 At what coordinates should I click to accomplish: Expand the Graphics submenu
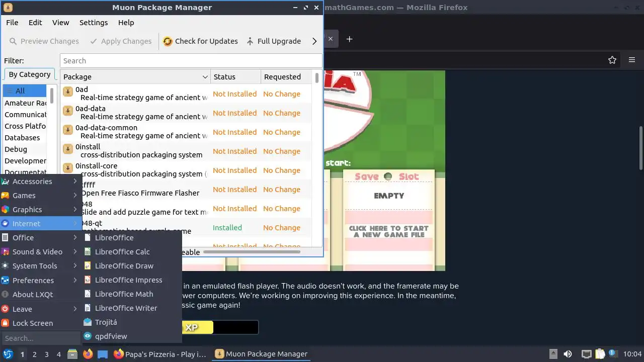pyautogui.click(x=41, y=210)
